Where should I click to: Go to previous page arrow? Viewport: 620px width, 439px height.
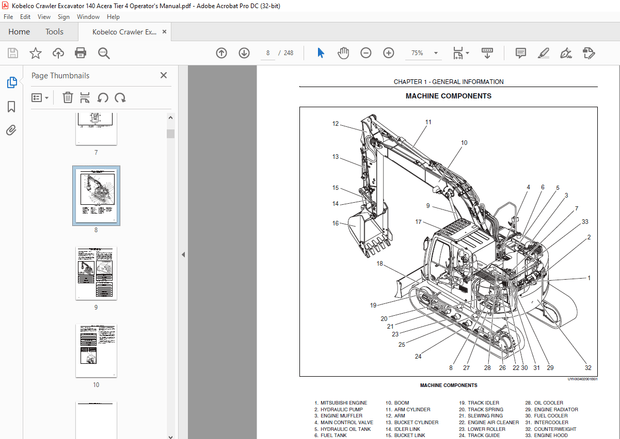click(x=221, y=53)
